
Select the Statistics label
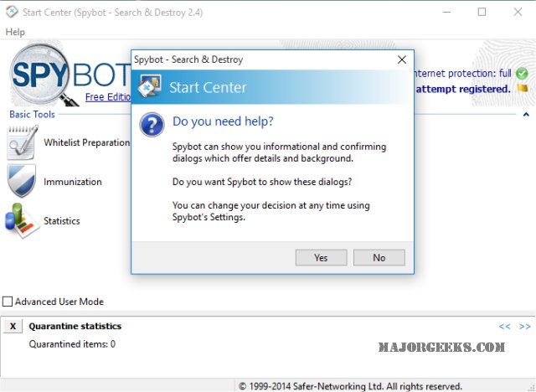click(62, 221)
